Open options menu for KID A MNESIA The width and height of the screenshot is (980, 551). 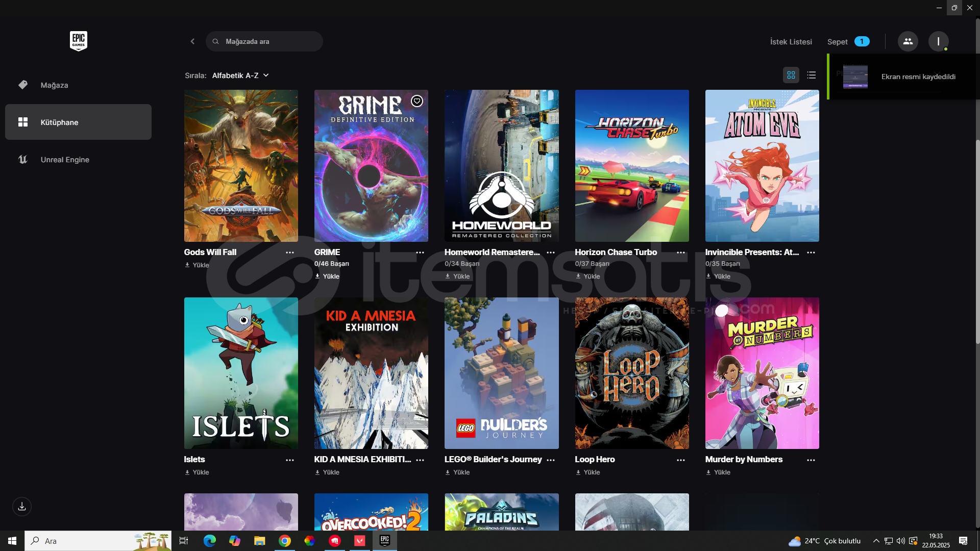tap(420, 460)
